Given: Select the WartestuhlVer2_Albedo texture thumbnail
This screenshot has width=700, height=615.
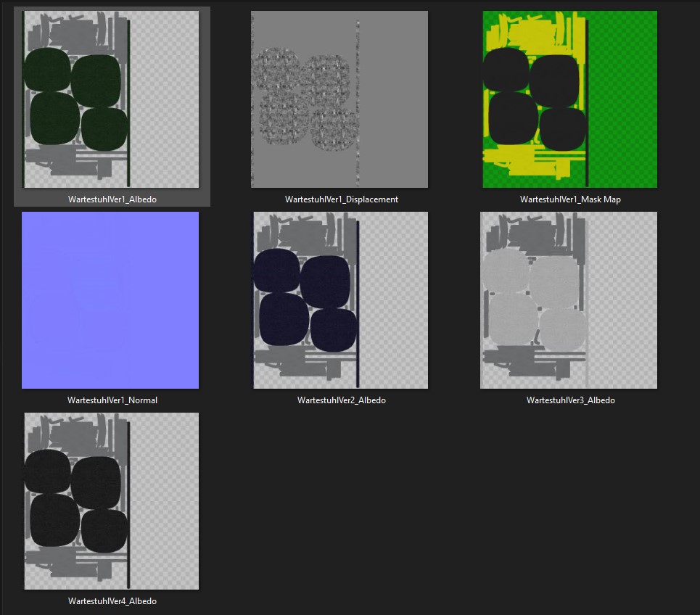Looking at the screenshot, I should coord(340,300).
